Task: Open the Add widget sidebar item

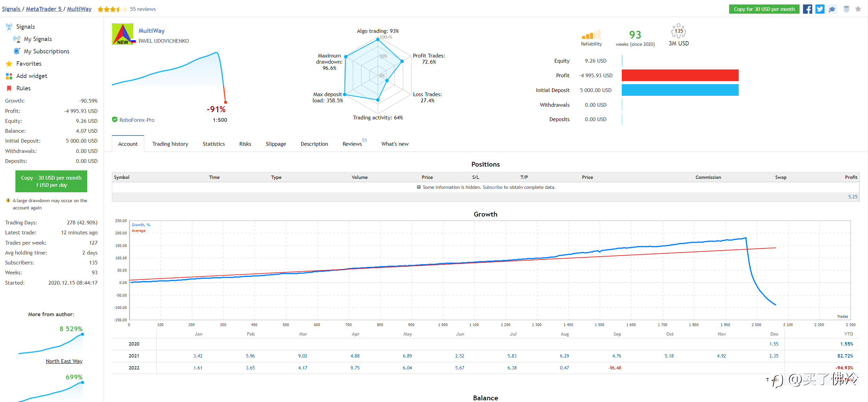Action: [31, 76]
